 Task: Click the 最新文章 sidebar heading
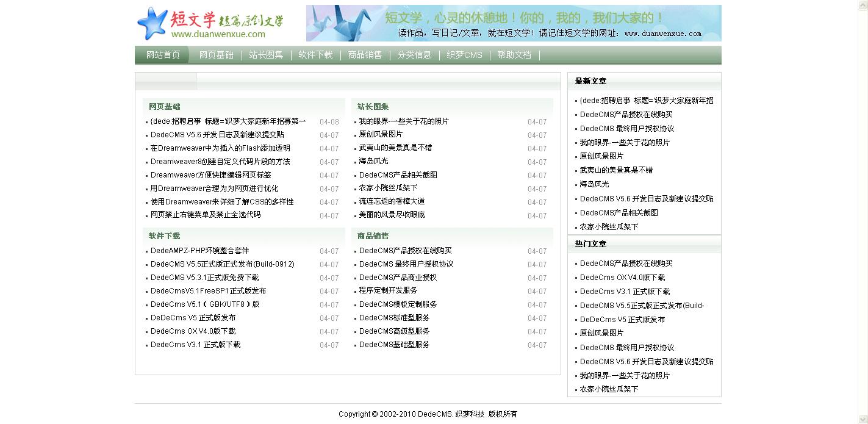click(x=590, y=81)
